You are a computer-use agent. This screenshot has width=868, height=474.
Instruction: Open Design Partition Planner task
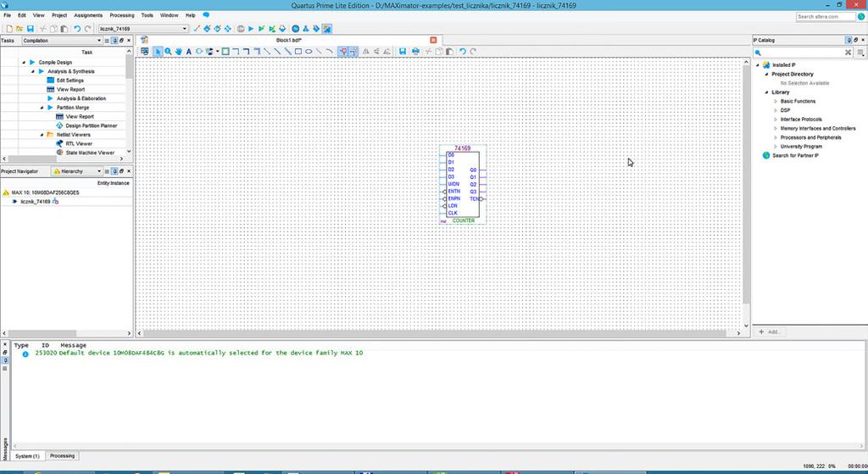92,125
